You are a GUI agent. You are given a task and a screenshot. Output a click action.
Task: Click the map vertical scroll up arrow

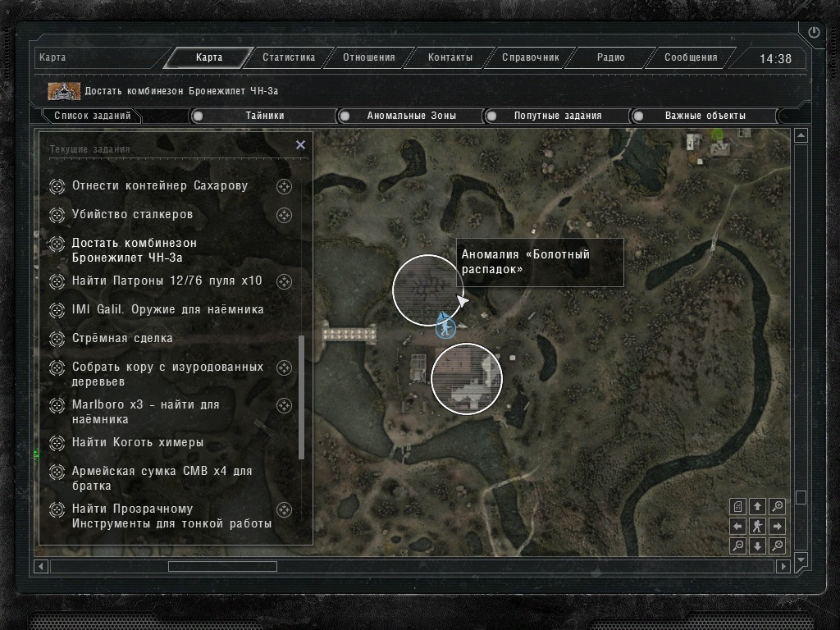[x=801, y=135]
